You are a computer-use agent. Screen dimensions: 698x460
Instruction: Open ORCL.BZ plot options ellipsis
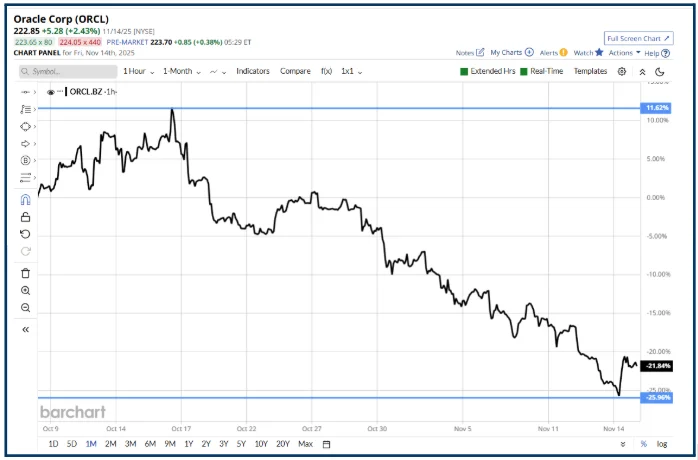pyautogui.click(x=60, y=91)
